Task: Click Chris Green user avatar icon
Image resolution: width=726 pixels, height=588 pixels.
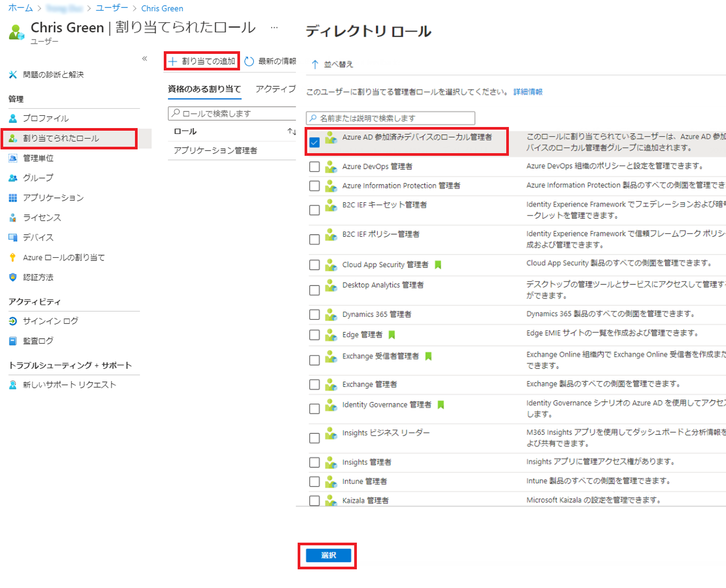Action: point(17,32)
